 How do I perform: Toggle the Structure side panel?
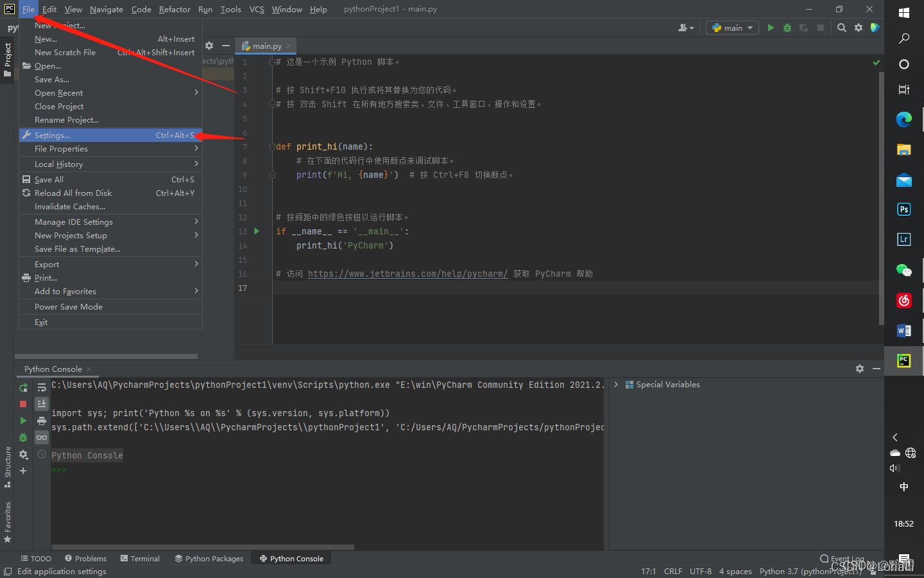coord(7,466)
